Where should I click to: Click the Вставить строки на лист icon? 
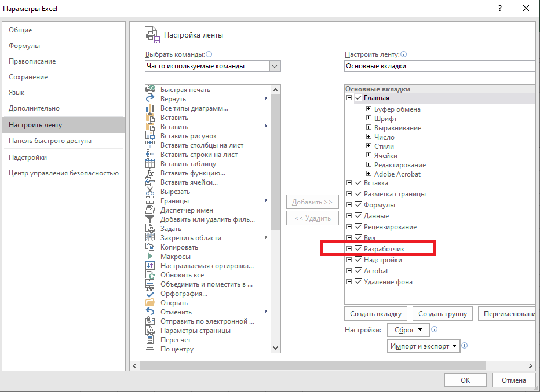point(150,155)
